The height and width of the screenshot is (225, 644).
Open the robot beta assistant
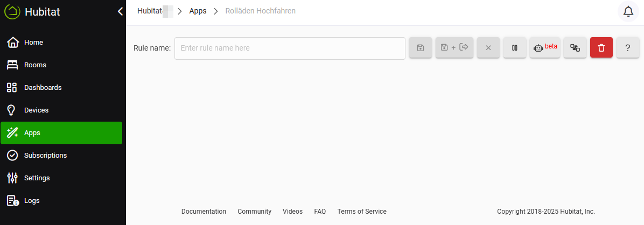(545, 48)
